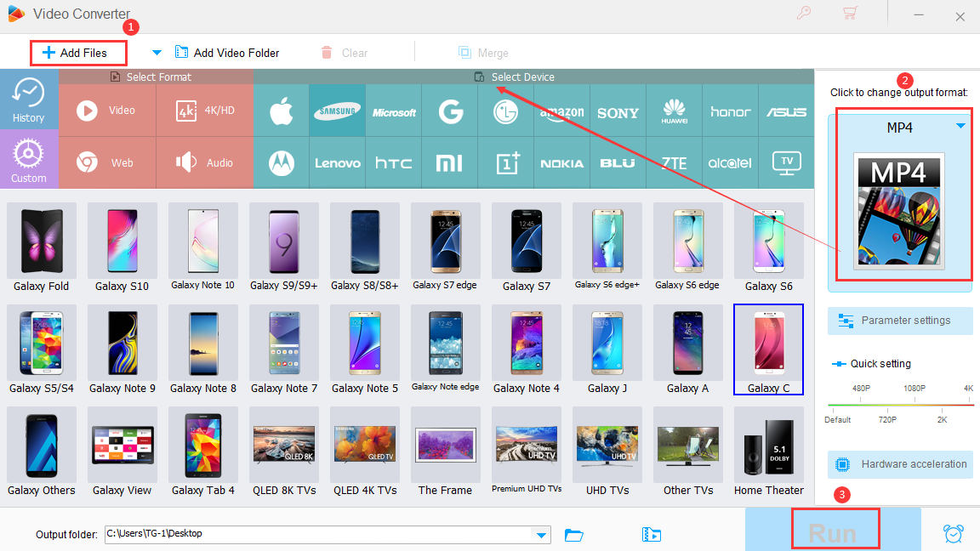Select the QLED 8K TVs profile
Viewport: 980px width, 551px height.
[x=284, y=452]
